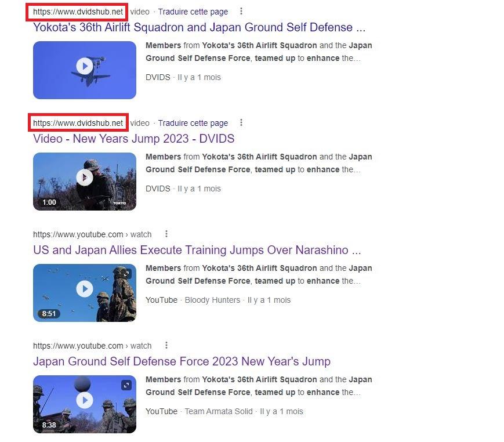Click the 8:51 duration badge on thumbnail

[49, 313]
